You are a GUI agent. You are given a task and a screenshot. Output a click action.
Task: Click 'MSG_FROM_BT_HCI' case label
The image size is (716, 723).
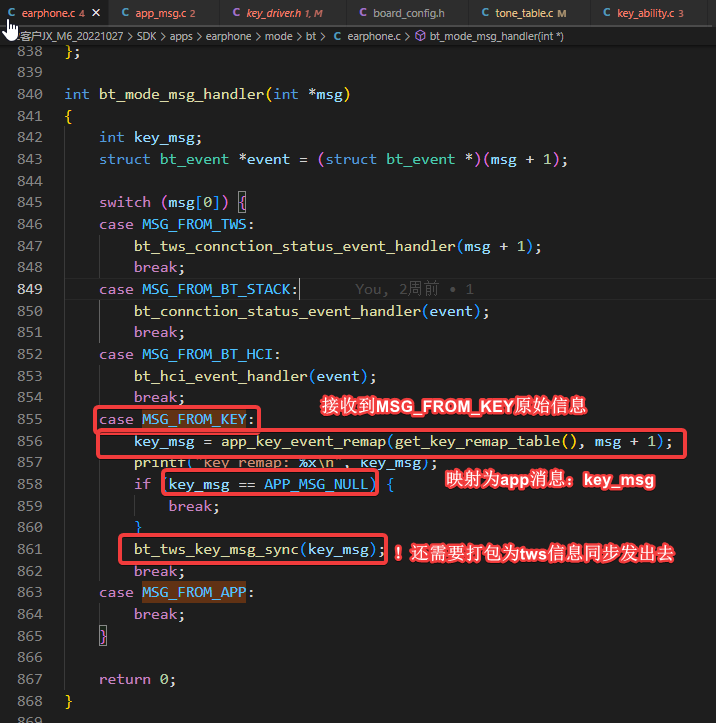coord(207,354)
